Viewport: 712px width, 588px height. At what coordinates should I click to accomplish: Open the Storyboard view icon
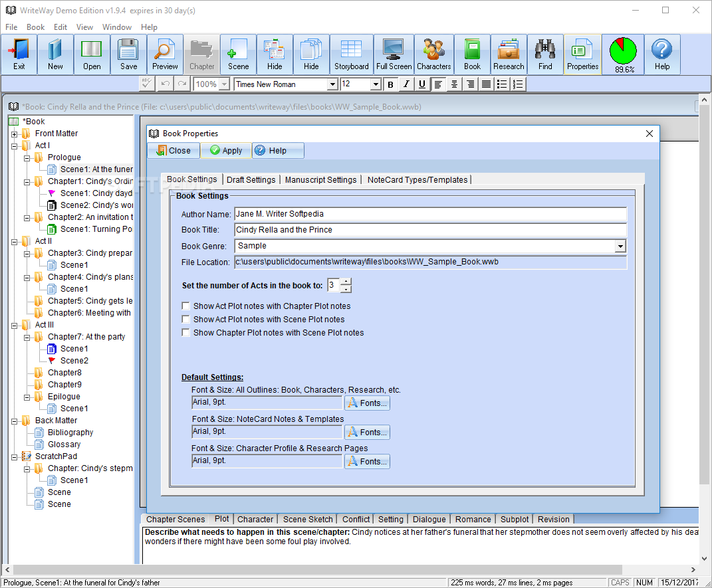pos(352,54)
